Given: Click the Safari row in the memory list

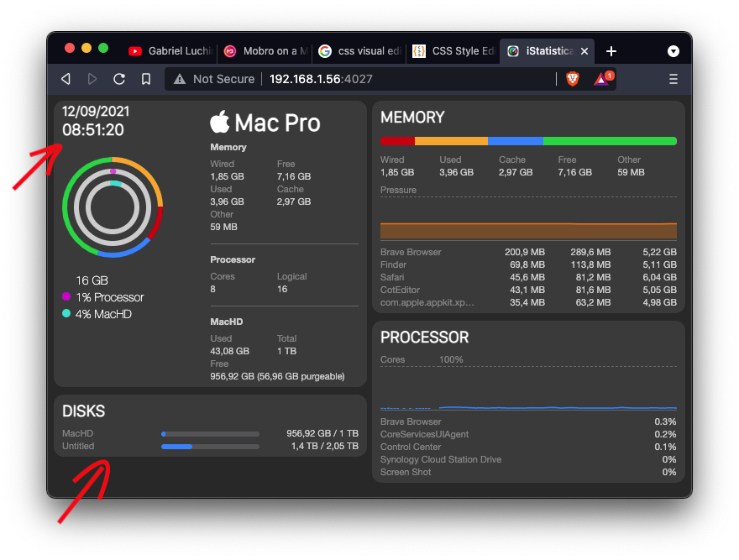Looking at the screenshot, I should (528, 277).
